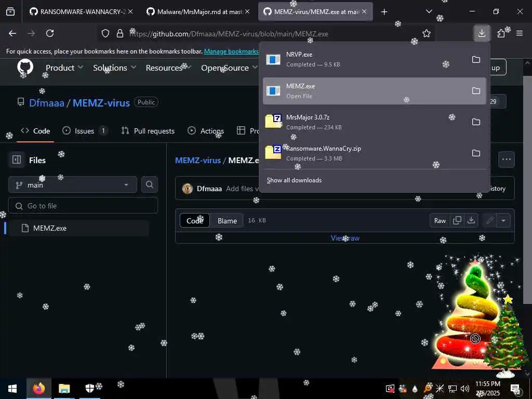
Task: Click the tracking protection shield icon
Action: [x=105, y=33]
